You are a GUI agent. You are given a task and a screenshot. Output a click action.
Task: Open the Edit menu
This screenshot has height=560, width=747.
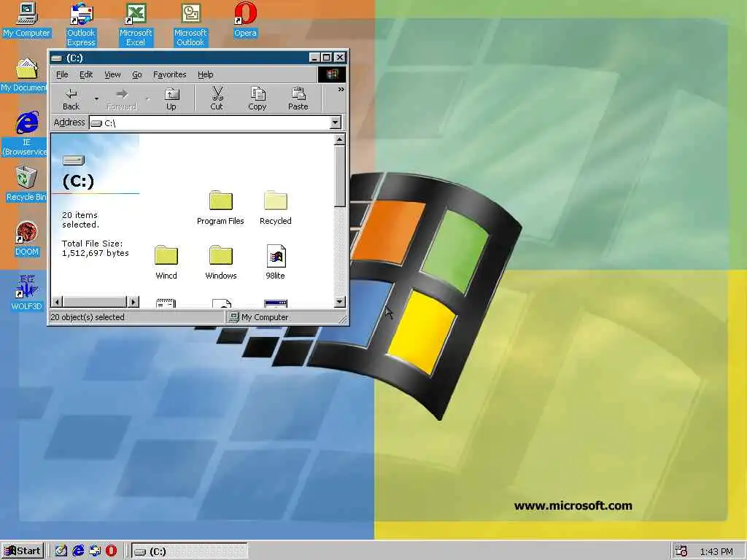coord(86,75)
